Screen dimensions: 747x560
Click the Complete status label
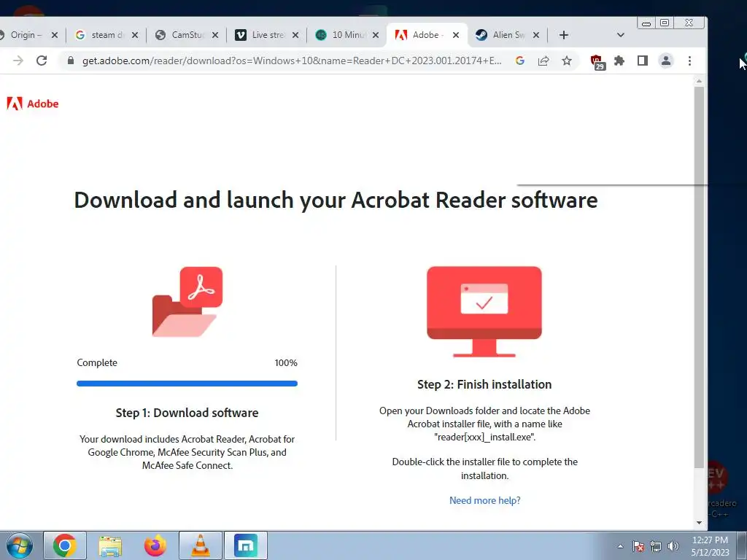click(97, 362)
